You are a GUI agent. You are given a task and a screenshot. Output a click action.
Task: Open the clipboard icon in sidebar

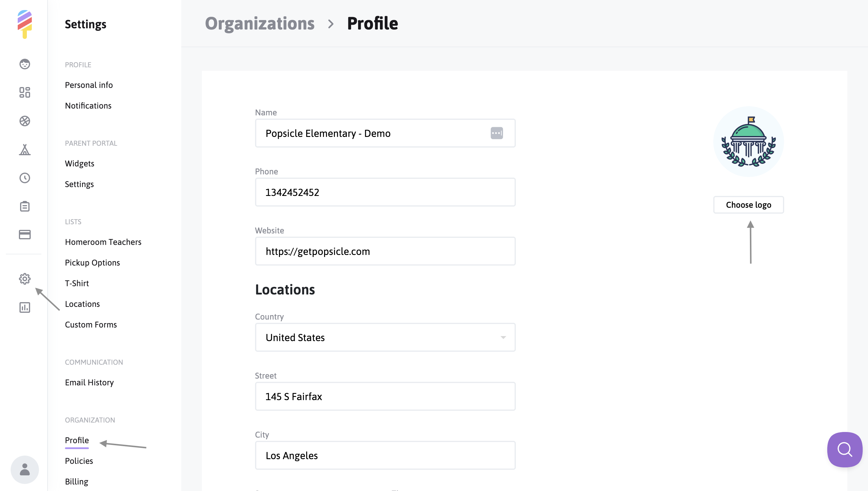[x=25, y=206]
